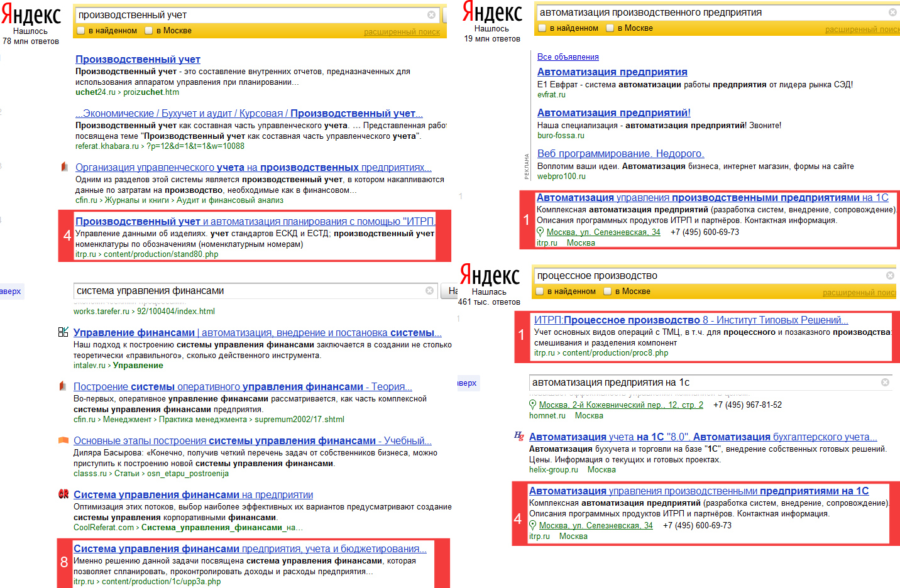This screenshot has width=900, height=588.
Task: Open the 'Веб программирование. Недорого.' ad
Action: click(620, 153)
